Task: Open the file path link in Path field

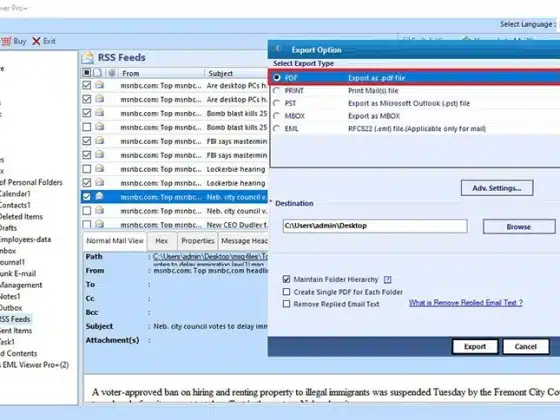Action: (210, 256)
